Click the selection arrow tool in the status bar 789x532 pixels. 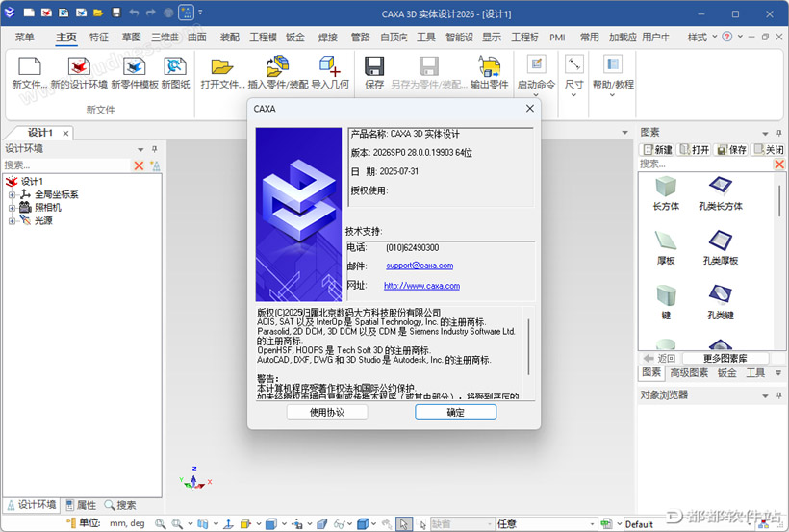point(403,524)
